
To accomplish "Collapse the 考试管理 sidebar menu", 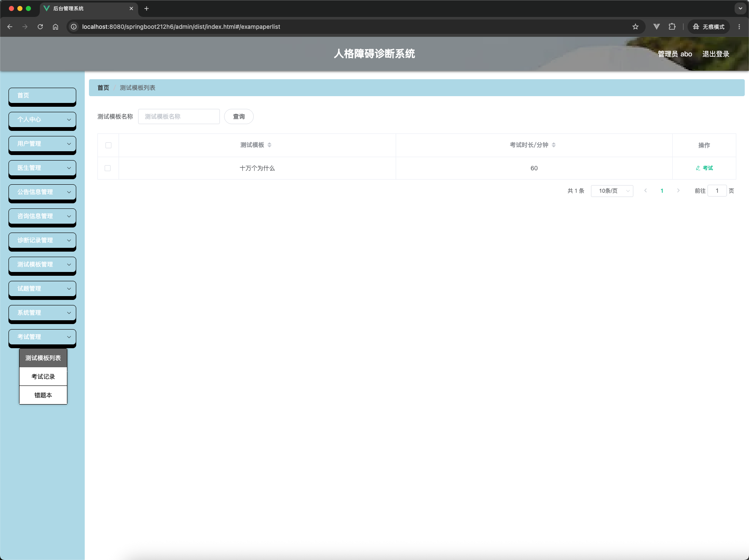I will (x=42, y=337).
